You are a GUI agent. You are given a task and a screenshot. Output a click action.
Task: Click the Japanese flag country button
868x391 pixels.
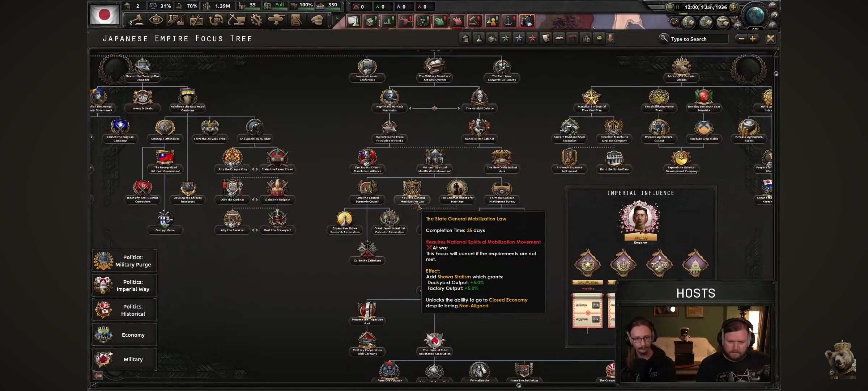click(x=105, y=15)
